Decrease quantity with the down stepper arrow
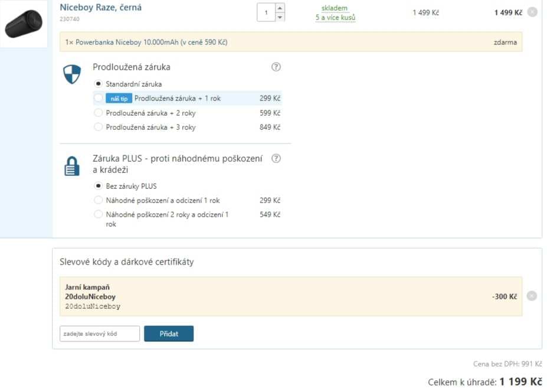This screenshot has width=547, height=392. (x=280, y=17)
